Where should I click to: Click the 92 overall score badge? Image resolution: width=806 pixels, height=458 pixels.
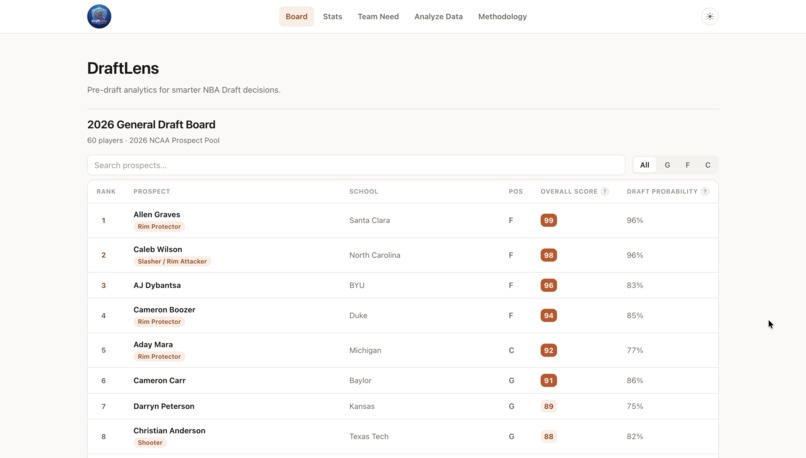(x=548, y=350)
